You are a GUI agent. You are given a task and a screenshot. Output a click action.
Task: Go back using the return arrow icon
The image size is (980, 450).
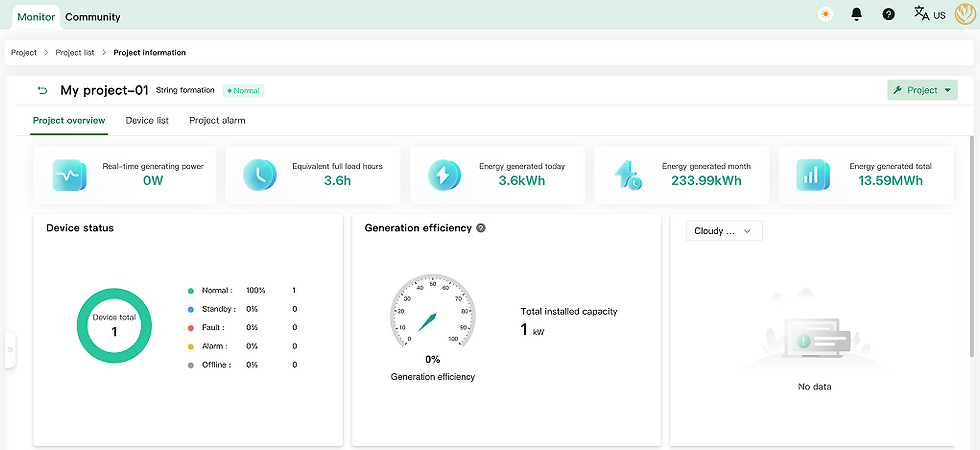click(42, 91)
